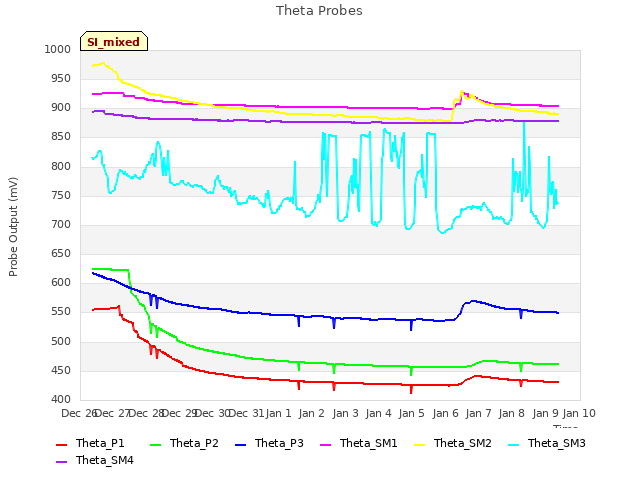Select the Theta_SM3 legend entry
This screenshot has width=640, height=480.
click(547, 443)
